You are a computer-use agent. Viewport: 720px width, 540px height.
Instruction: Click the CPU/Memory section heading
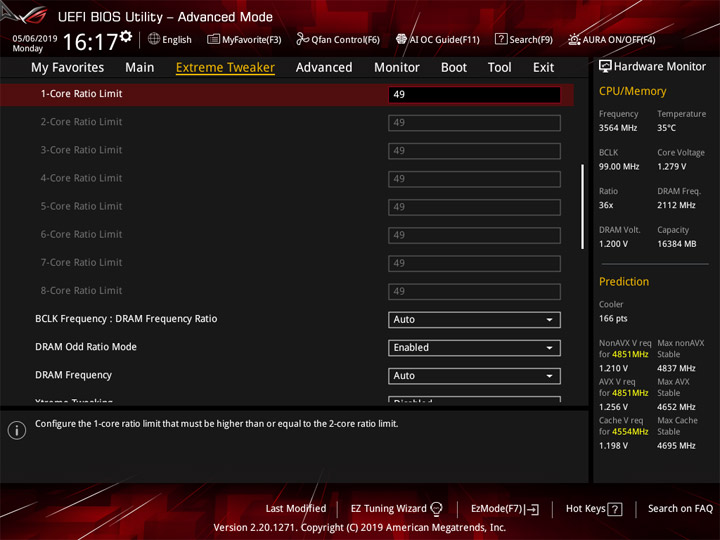click(632, 91)
